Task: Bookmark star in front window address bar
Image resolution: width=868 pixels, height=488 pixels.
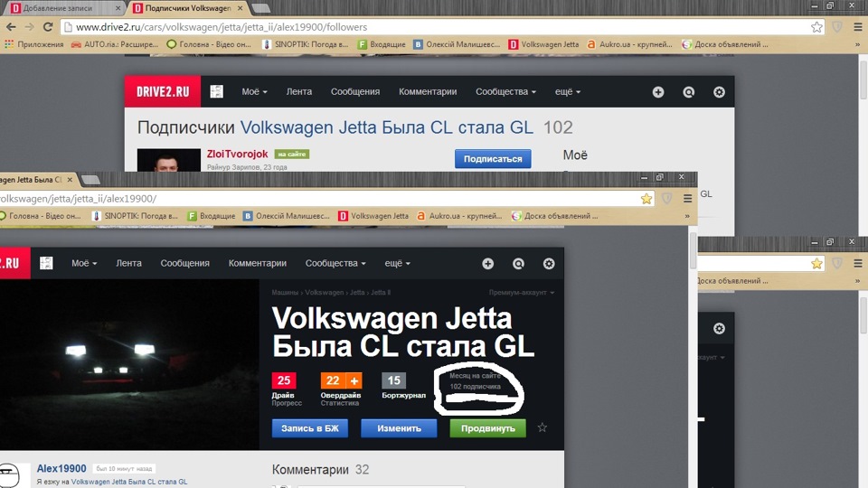Action: 646,199
